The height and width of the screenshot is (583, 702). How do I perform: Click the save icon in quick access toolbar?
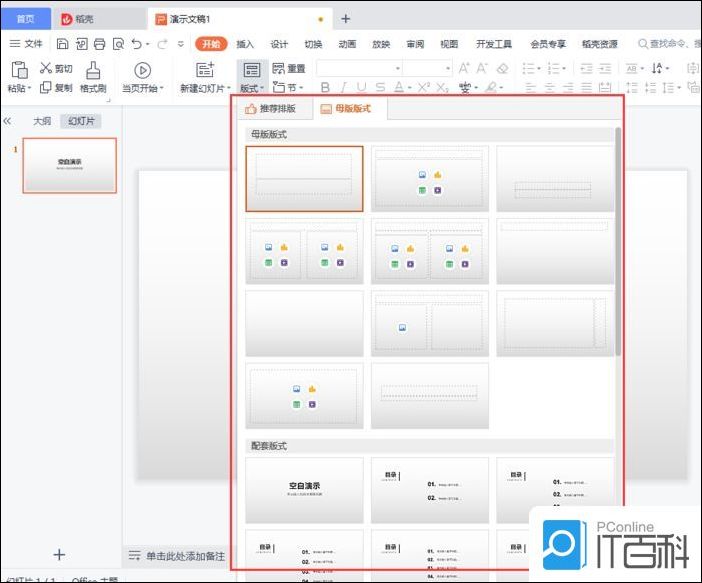click(x=62, y=44)
